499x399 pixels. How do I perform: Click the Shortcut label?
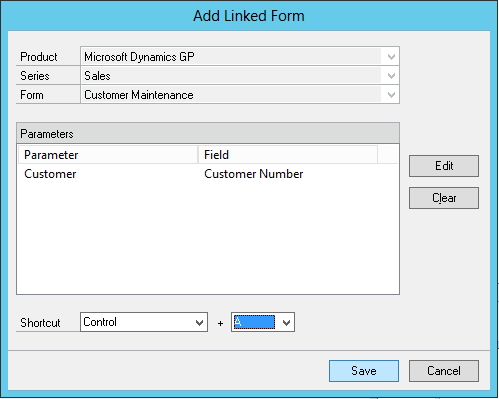pyautogui.click(x=40, y=323)
